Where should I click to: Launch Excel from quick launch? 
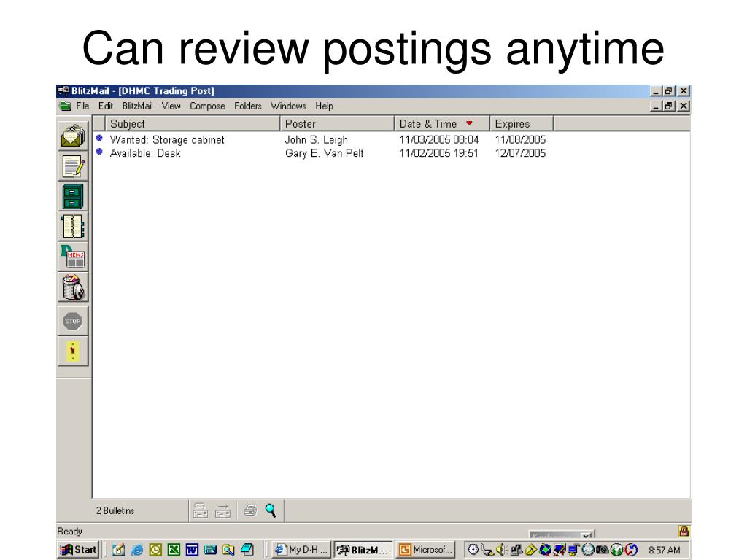pyautogui.click(x=174, y=550)
